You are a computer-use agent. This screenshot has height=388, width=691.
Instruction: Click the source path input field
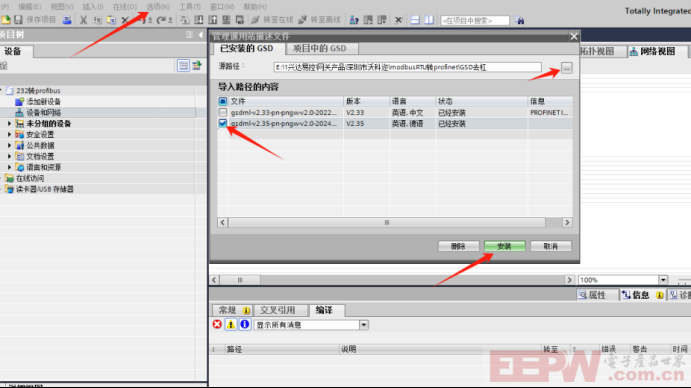pos(408,67)
